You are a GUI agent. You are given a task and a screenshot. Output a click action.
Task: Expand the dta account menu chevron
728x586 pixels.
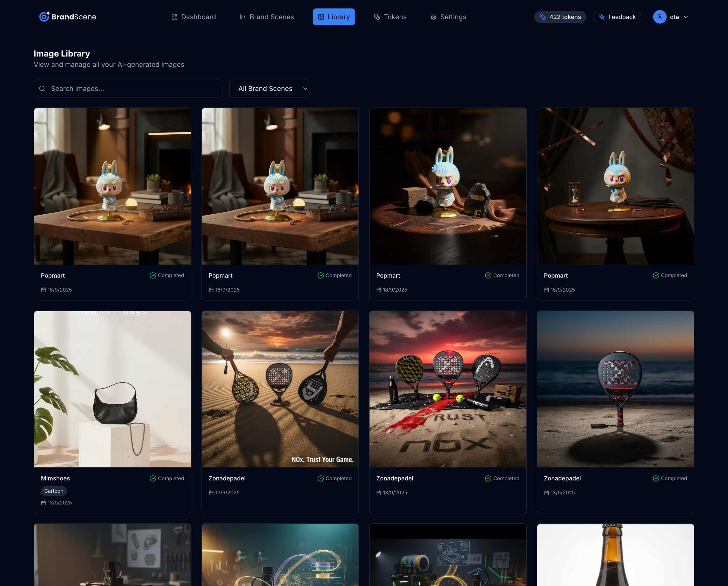(686, 17)
